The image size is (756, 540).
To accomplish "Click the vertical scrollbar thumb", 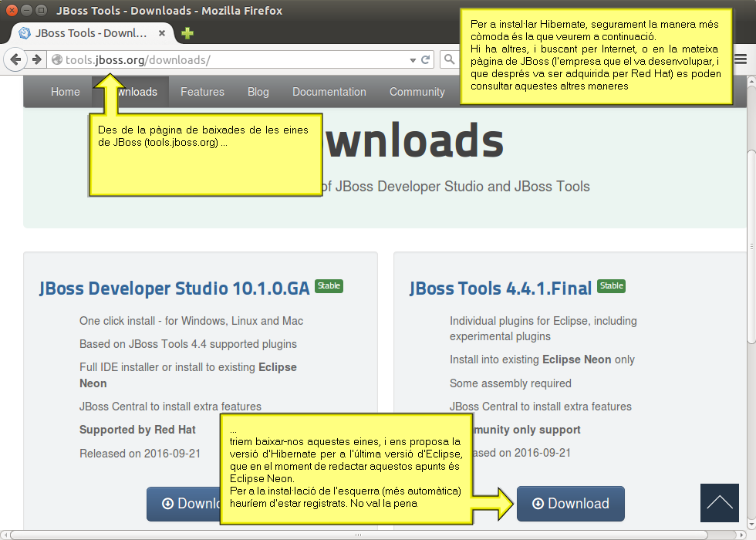I will coord(751,247).
